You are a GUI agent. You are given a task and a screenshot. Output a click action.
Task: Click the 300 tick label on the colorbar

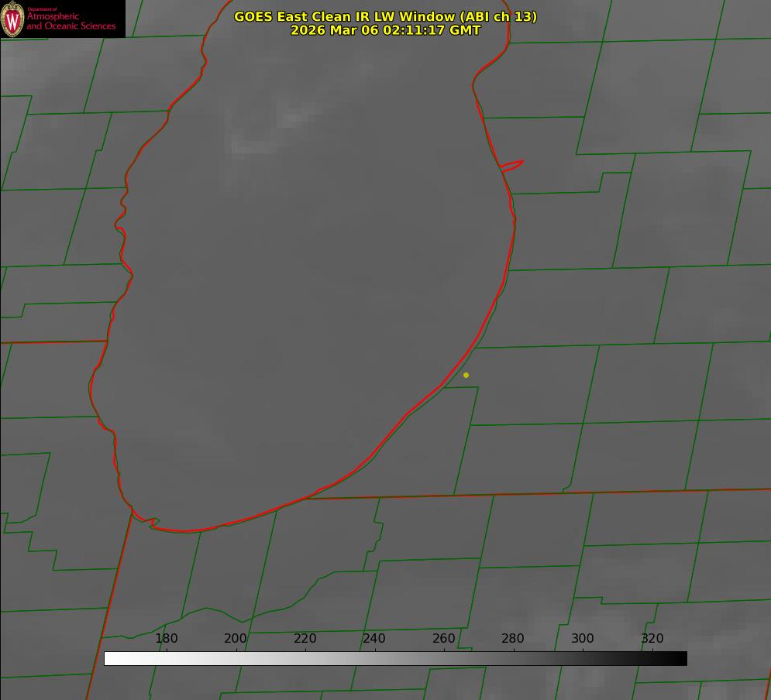pos(583,639)
